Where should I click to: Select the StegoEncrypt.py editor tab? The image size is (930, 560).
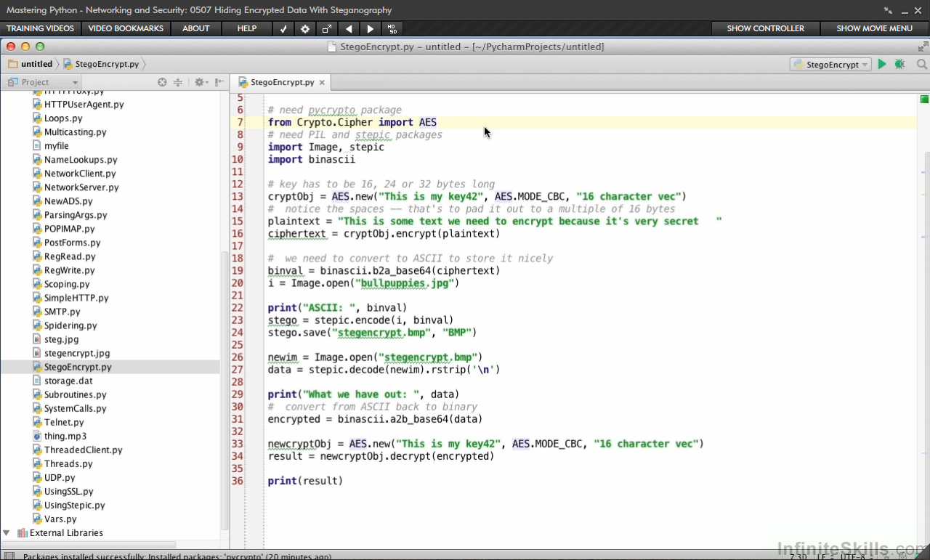pos(281,82)
